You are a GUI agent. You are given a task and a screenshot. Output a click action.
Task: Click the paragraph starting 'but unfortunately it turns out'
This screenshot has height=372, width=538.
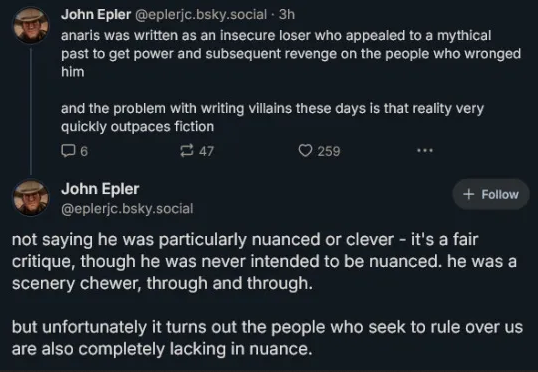point(267,338)
